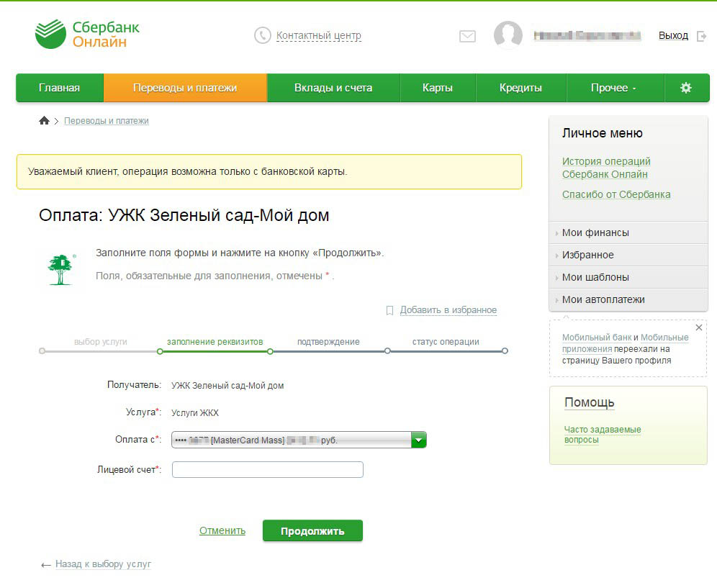Expand Мои финансы section
The width and height of the screenshot is (717, 588).
coord(628,232)
